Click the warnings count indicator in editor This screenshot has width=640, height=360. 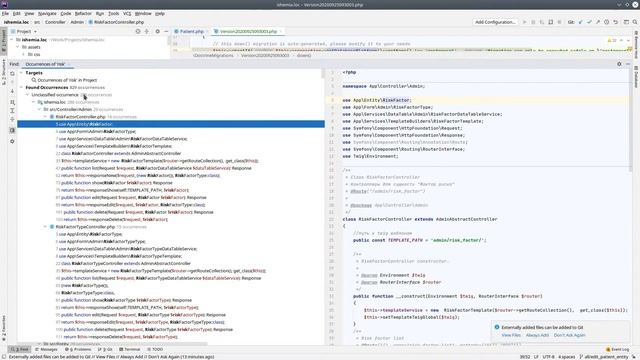coord(612,40)
